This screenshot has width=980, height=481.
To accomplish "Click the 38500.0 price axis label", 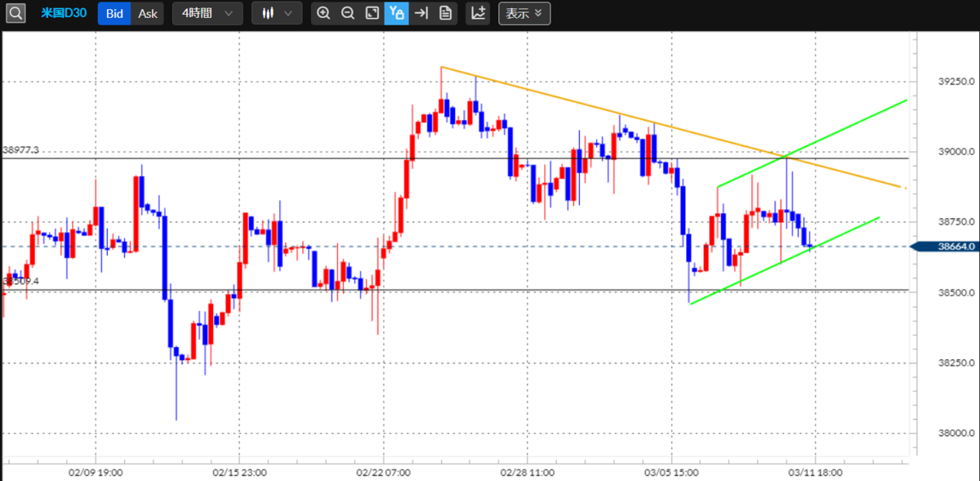I will tap(955, 292).
